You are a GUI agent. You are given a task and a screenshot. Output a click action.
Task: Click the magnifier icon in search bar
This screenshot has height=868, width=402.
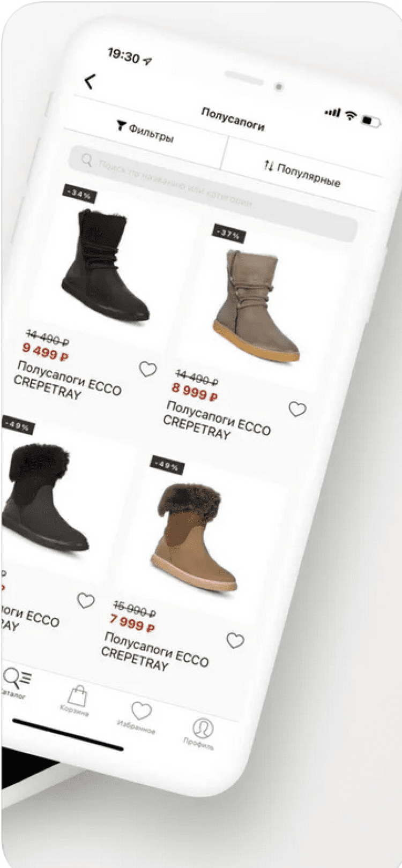86,160
